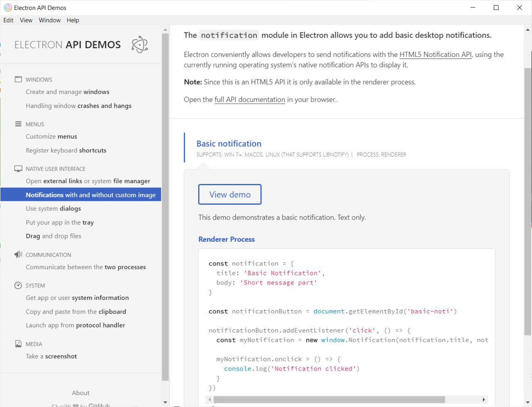Click the 'basic-noti' string in code
Viewport: 532px width, 407px height.
pyautogui.click(x=430, y=311)
